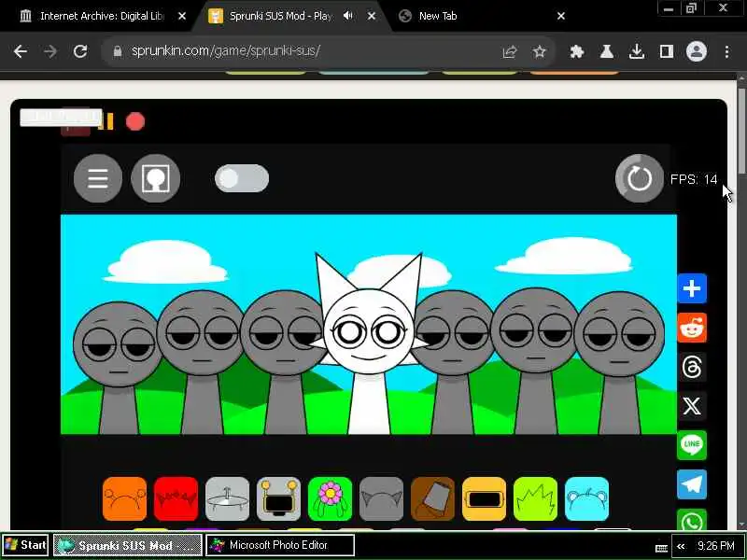Share the game on Threads
This screenshot has height=560, width=747.
coord(692,367)
